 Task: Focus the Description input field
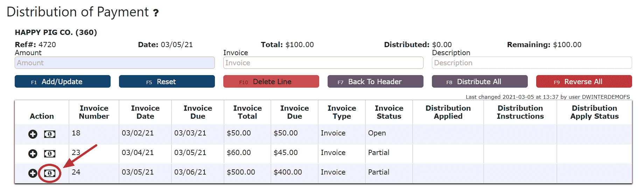point(532,63)
